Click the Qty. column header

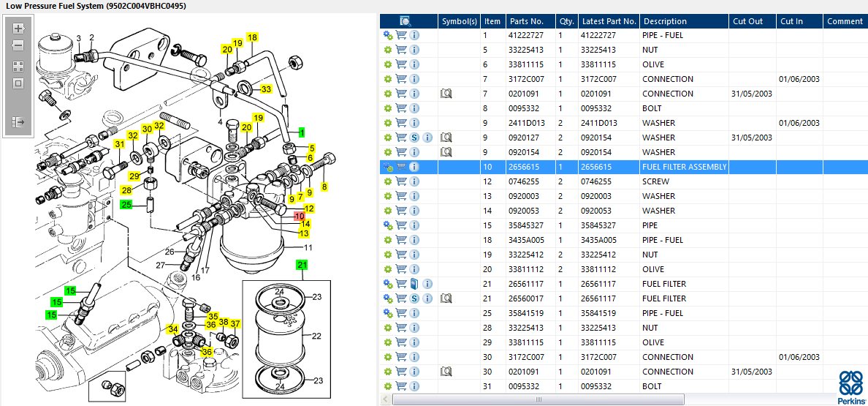pyautogui.click(x=567, y=22)
